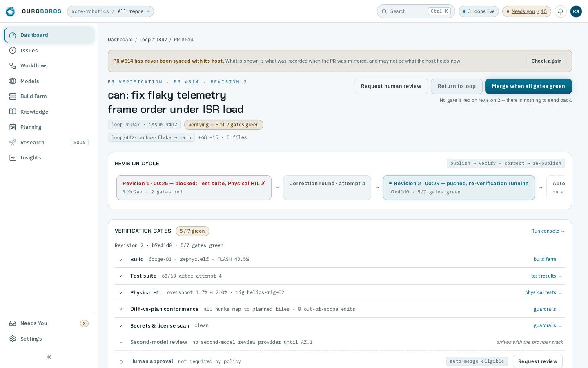The image size is (588, 368).
Task: Click the Workflows sidebar icon
Action: (x=13, y=66)
